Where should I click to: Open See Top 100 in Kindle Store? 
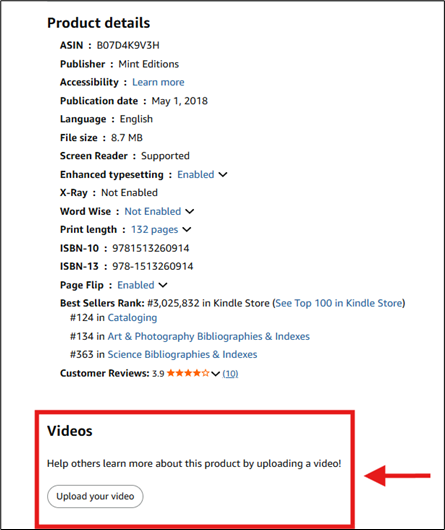click(339, 303)
